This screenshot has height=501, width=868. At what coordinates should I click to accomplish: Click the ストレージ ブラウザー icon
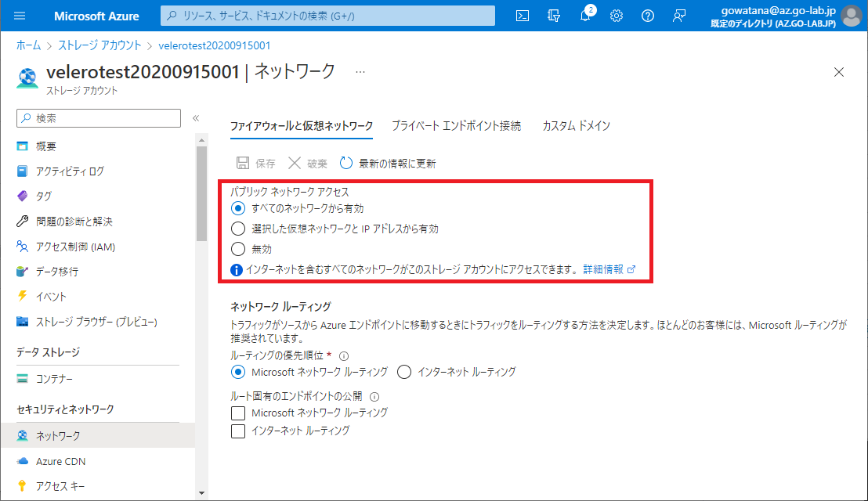(x=22, y=322)
